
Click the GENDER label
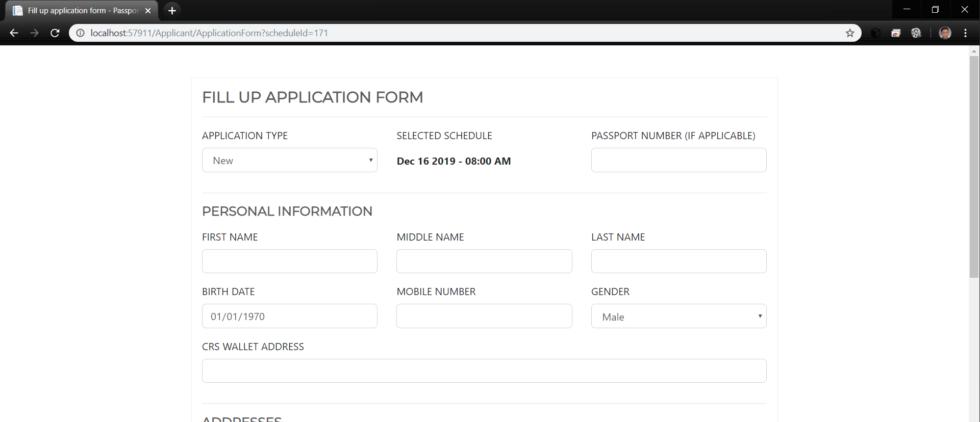(610, 292)
